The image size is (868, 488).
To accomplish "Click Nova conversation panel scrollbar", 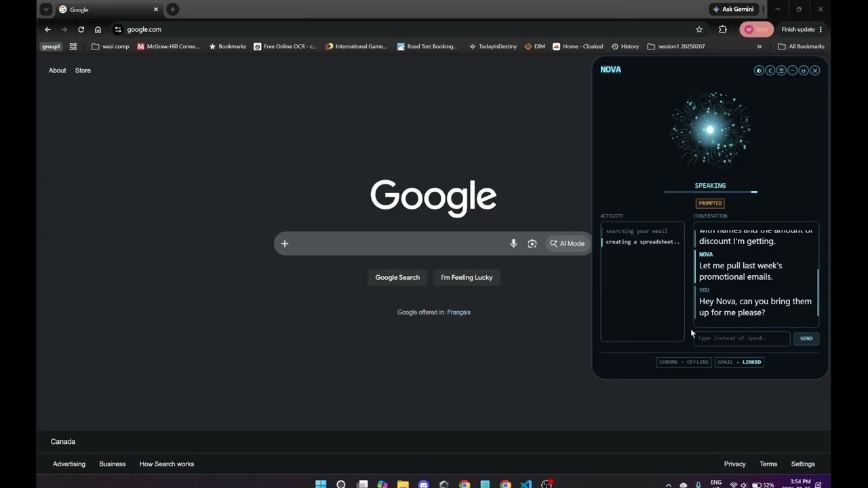I will click(818, 292).
